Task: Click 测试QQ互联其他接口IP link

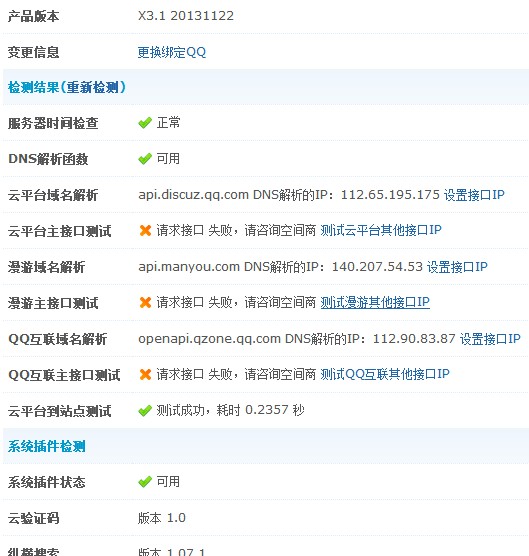Action: pos(385,374)
